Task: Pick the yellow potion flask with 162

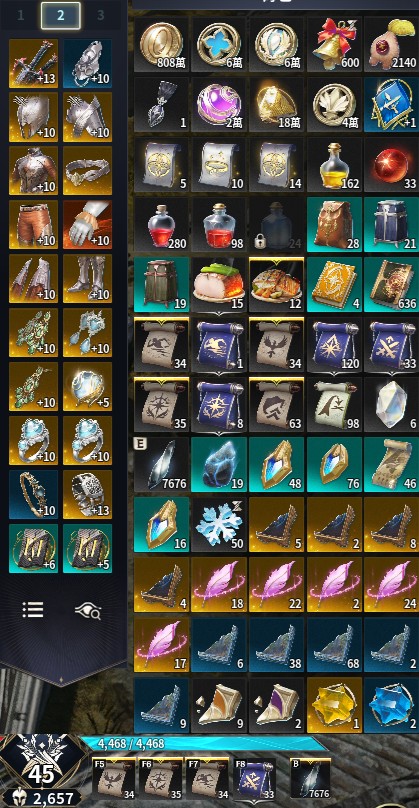Action: tap(334, 165)
